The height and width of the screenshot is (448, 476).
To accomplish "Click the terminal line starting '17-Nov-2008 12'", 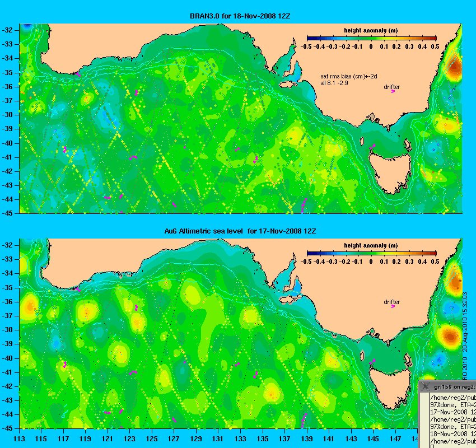I will 452,412.
